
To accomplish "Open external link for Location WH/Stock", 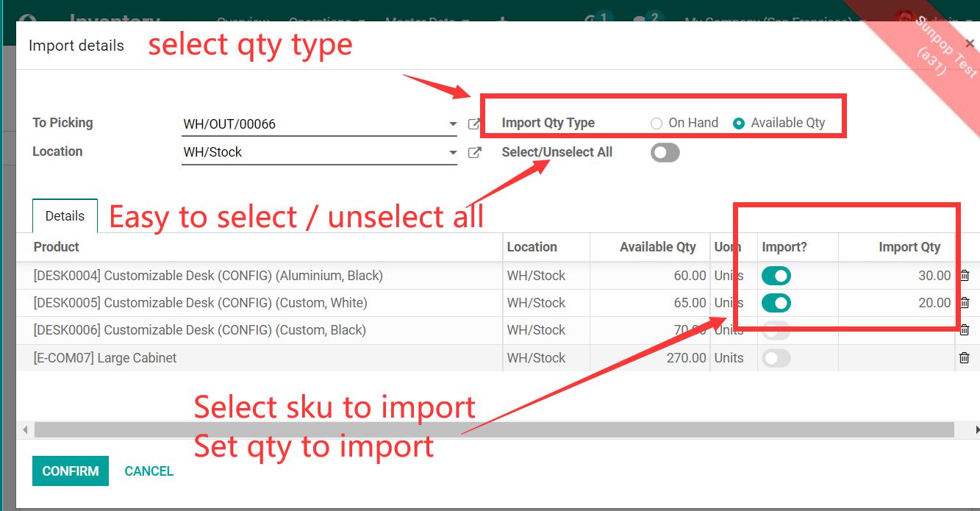I will tap(474, 153).
